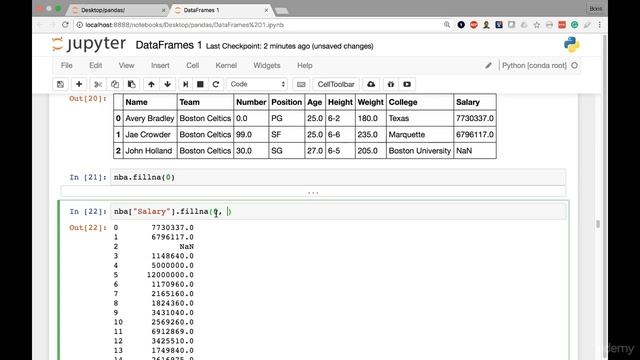Click the Avery Bradley name cell
The height and width of the screenshot is (360, 640).
(149, 118)
